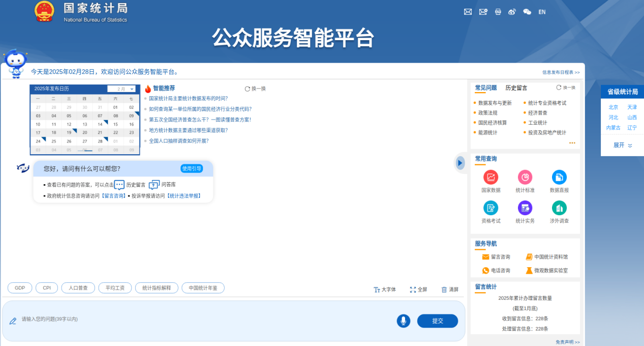The height and width of the screenshot is (346, 644).
Task: Expand the 省级统计局 list with 展开
Action: [x=623, y=145]
